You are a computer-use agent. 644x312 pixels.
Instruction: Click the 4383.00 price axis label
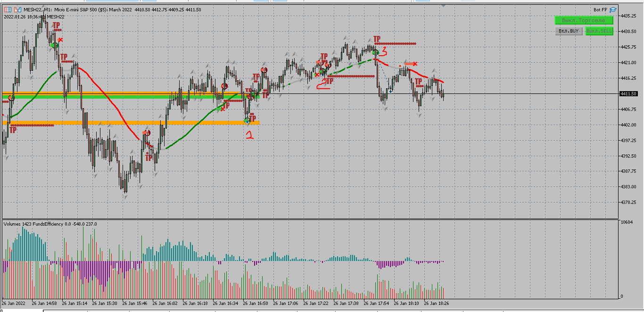(x=629, y=186)
